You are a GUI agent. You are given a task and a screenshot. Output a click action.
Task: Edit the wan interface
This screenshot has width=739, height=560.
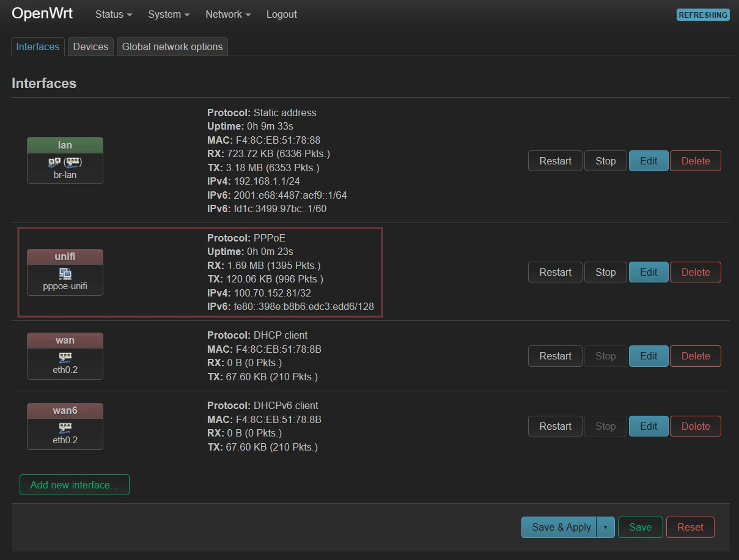[649, 356]
